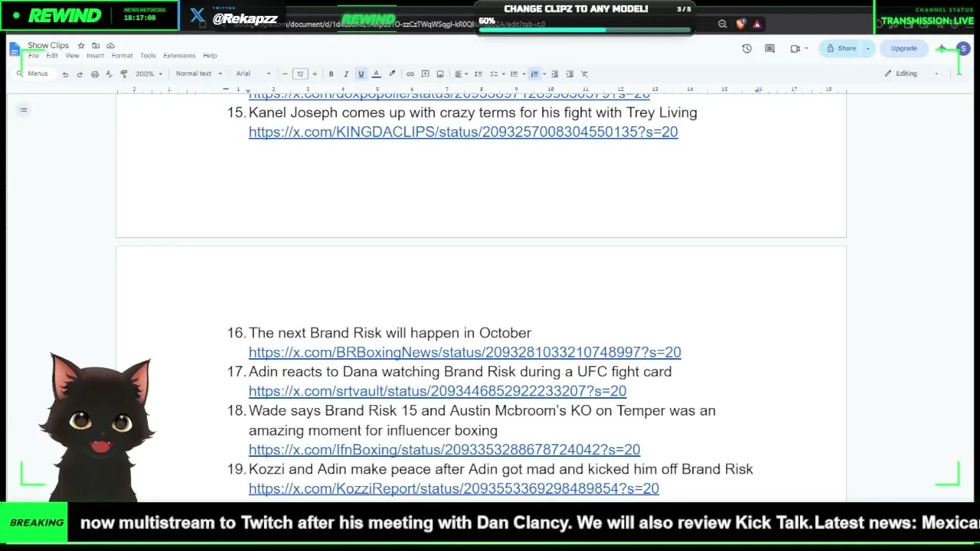Insert a link from toolbar

click(410, 74)
